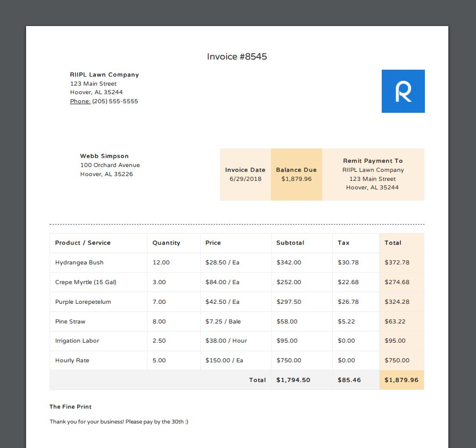Select the Price column header
476x448 pixels.
213,243
